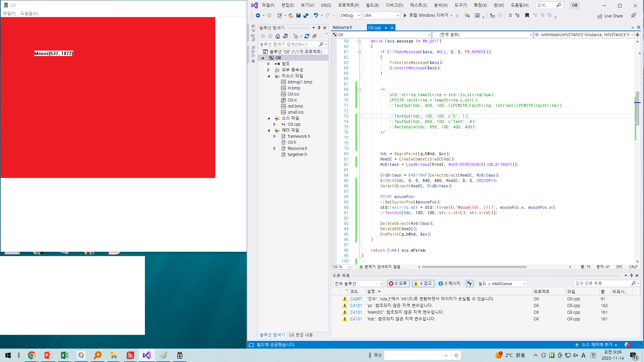Expand the references node in Solution Explorer

269,64
